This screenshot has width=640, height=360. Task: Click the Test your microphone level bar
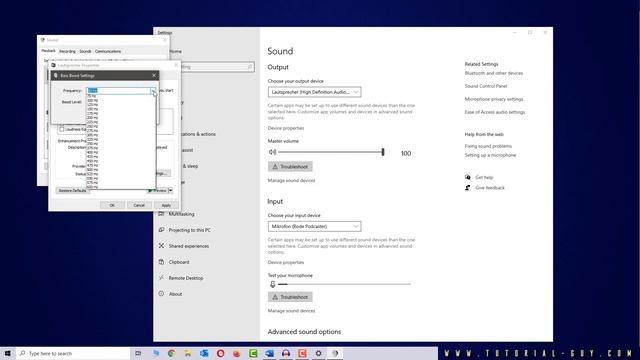344,284
